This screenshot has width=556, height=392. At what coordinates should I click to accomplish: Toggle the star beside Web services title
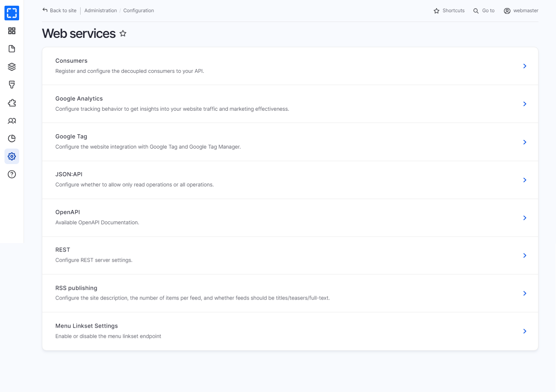pos(123,34)
